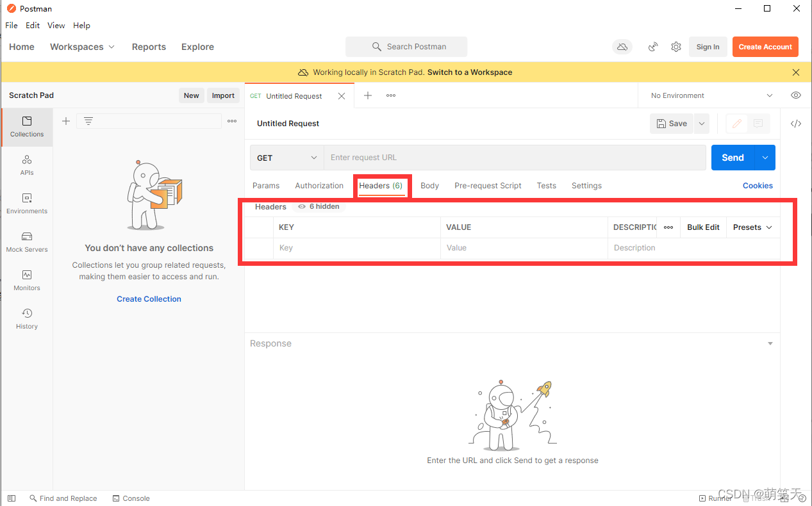The width and height of the screenshot is (812, 506).
Task: Click the Sign In button
Action: (708, 47)
